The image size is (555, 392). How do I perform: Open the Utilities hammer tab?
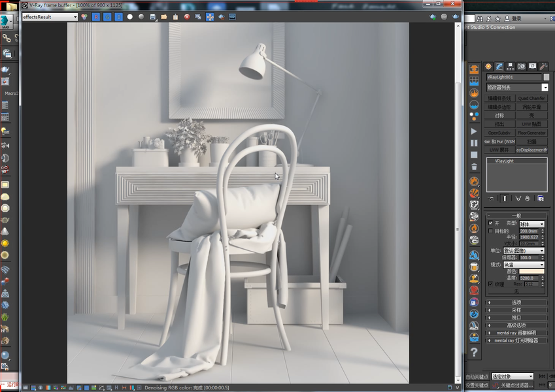[543, 67]
